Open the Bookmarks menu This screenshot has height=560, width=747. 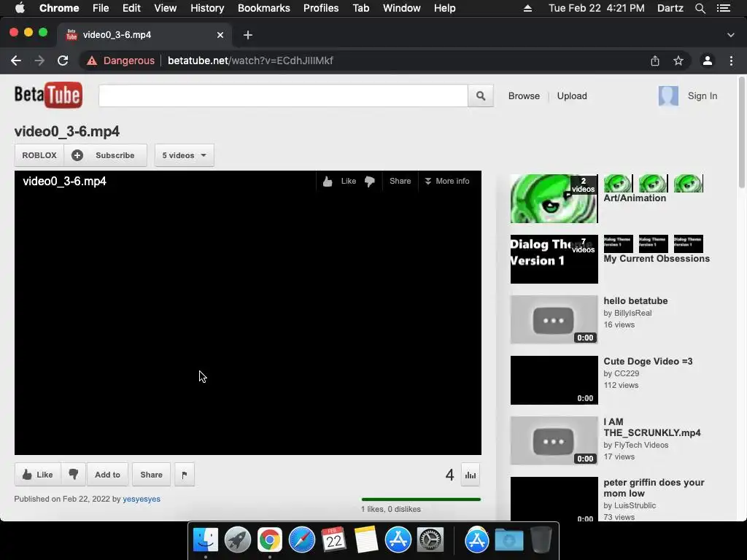(263, 8)
